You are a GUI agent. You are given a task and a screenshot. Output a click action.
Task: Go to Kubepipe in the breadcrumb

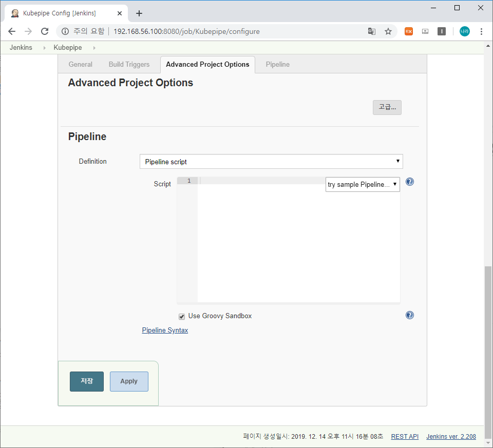coord(68,47)
